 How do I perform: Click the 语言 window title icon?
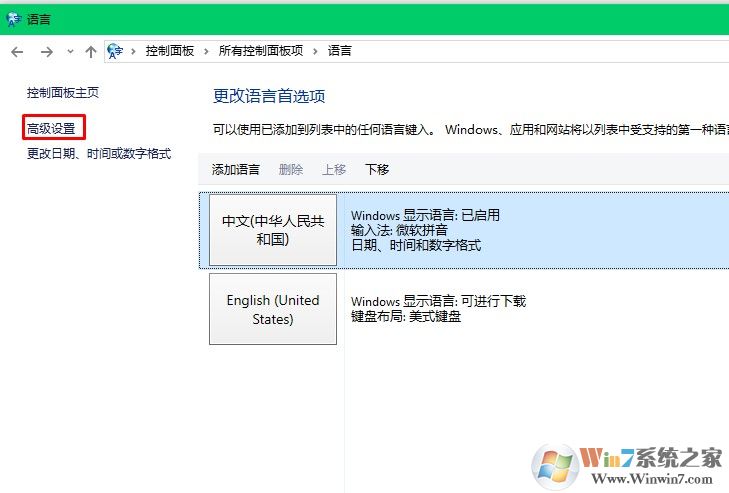[x=13, y=19]
